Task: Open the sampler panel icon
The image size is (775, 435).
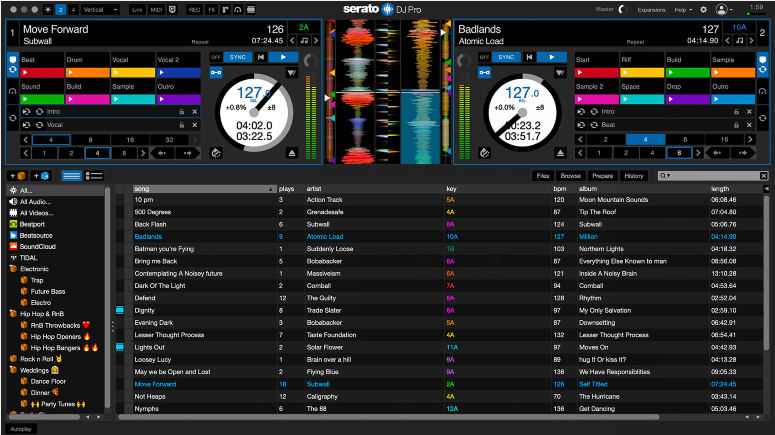Action: pyautogui.click(x=225, y=9)
